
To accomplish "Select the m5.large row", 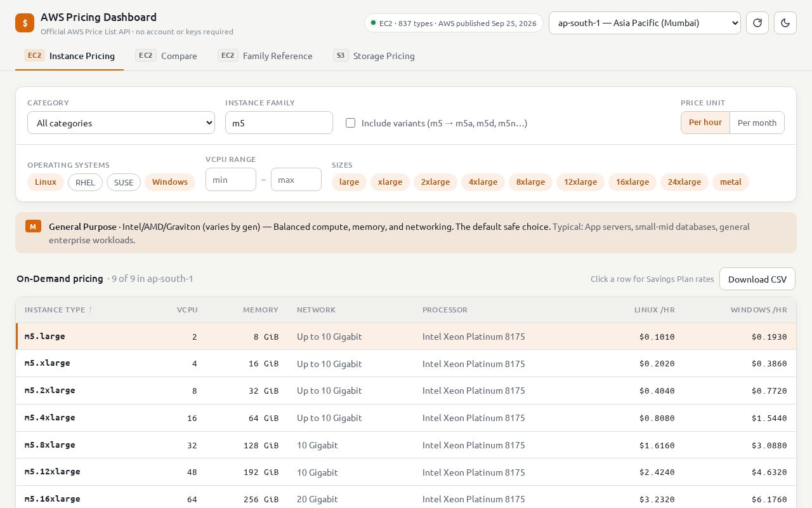I will [x=406, y=337].
